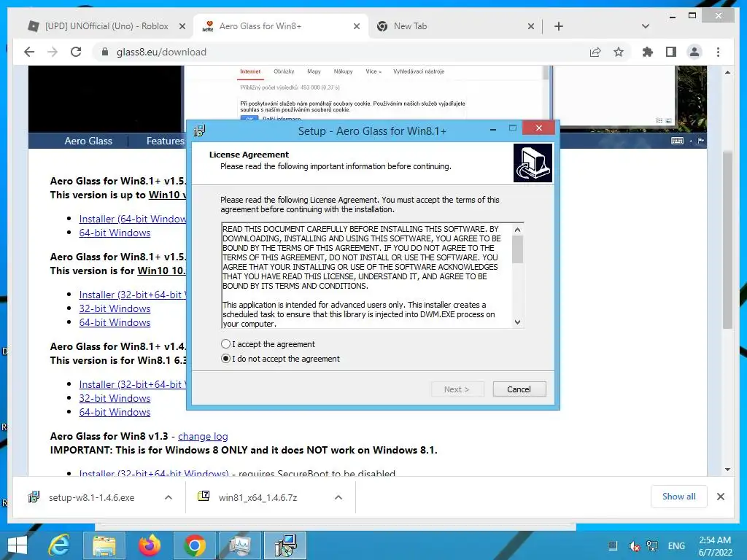Open File Explorer from the taskbar
This screenshot has width=747, height=560.
104,545
